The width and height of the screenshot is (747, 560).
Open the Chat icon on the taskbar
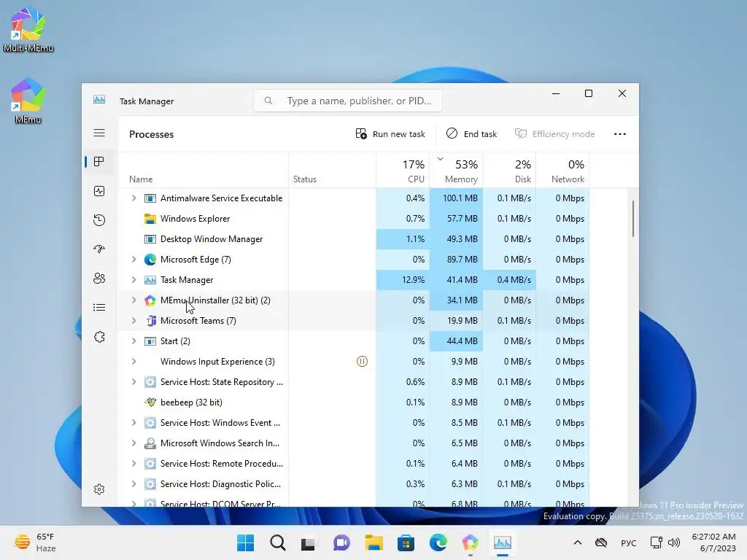pyautogui.click(x=341, y=542)
